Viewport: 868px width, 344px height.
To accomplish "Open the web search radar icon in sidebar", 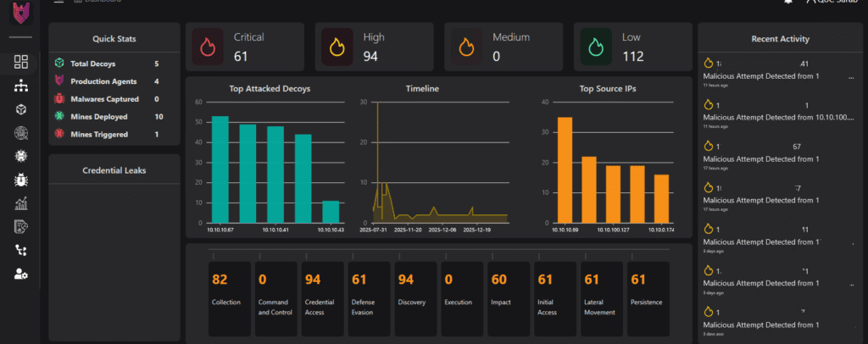I will (x=21, y=133).
